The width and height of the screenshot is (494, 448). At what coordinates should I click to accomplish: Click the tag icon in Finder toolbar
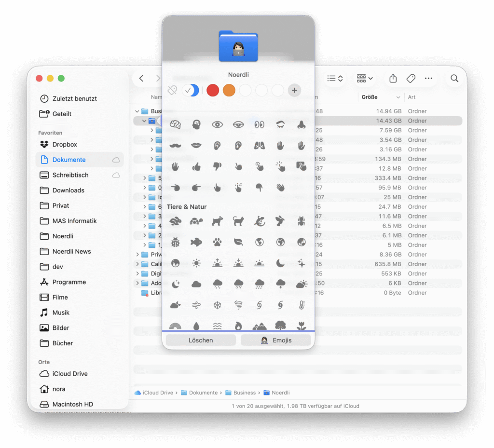pos(411,78)
